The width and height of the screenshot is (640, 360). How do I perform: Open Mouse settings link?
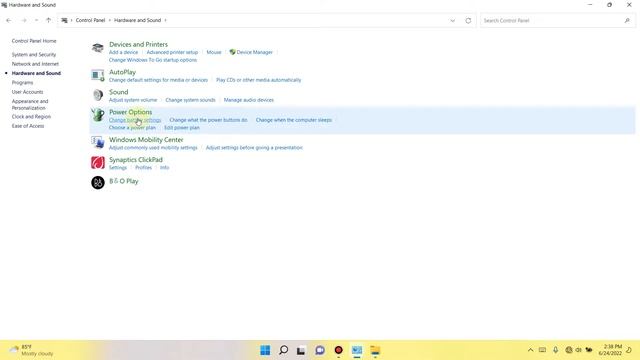pos(214,52)
